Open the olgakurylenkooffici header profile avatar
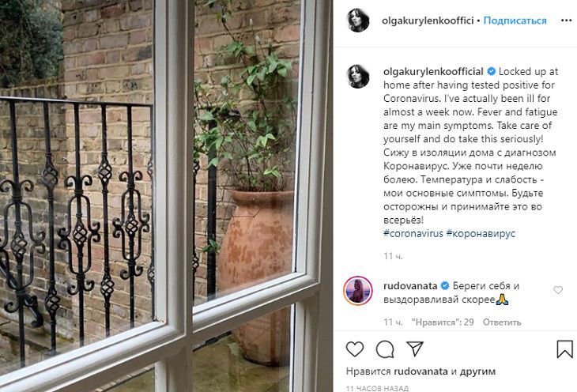This screenshot has height=392, width=577. coord(358,21)
